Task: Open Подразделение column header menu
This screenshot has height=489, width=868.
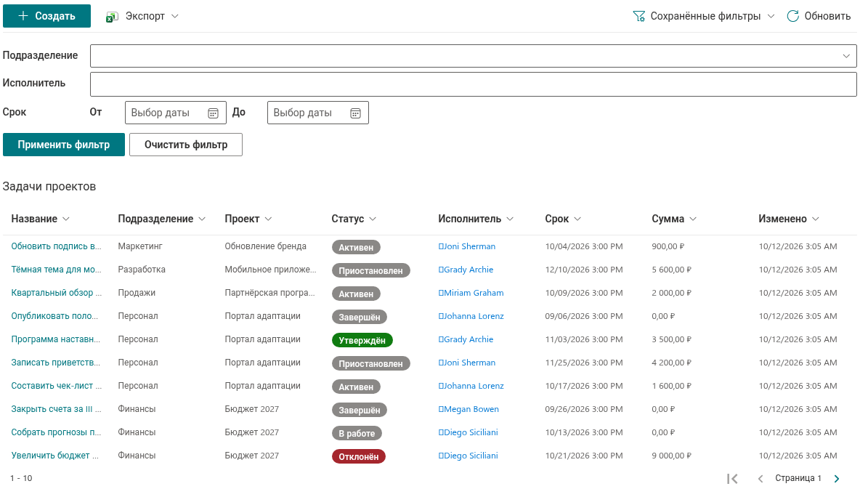Action: (x=162, y=219)
